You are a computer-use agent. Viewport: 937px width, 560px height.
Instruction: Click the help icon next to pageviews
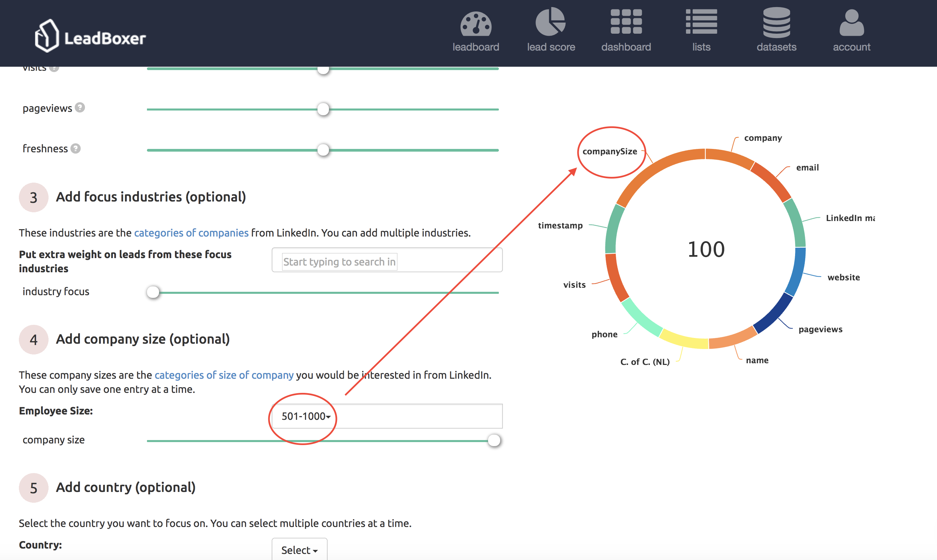click(80, 107)
